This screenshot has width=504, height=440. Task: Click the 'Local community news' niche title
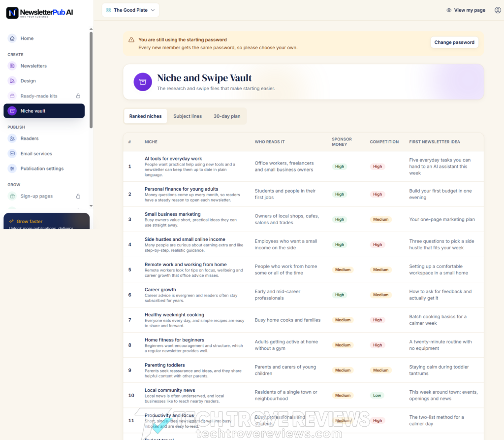coord(170,390)
